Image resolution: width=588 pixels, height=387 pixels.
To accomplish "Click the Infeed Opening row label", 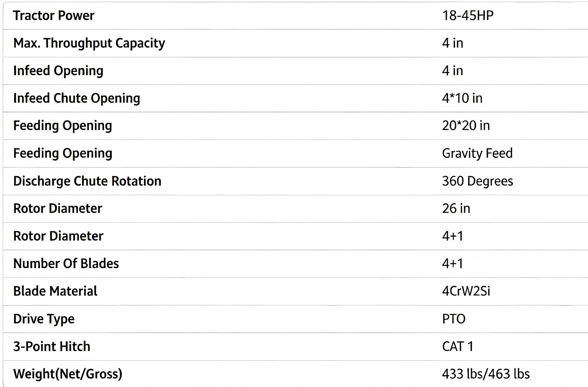I will click(58, 71).
